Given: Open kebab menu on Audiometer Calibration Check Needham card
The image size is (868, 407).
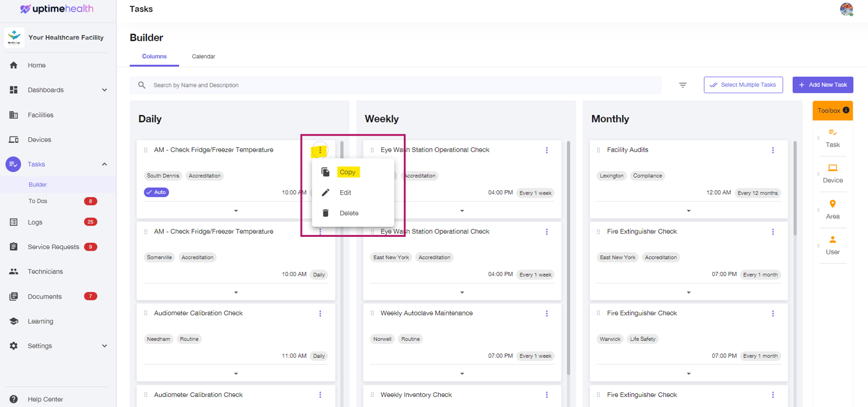Looking at the screenshot, I should point(320,313).
